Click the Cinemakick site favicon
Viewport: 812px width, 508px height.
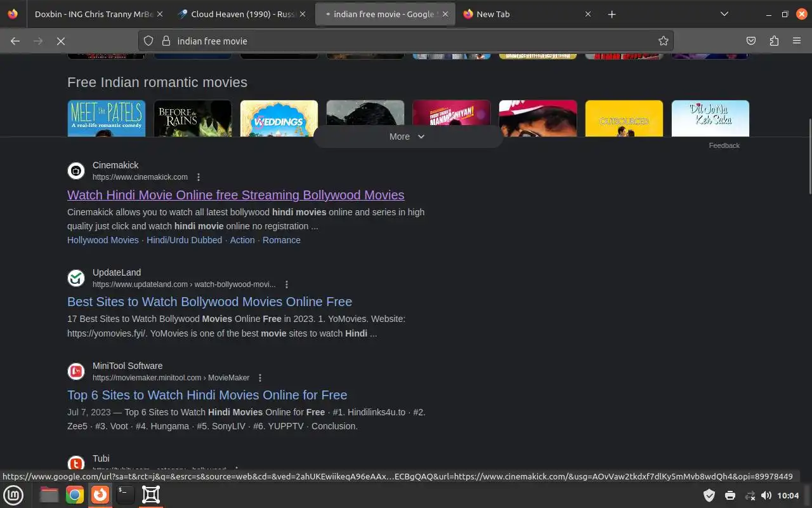(x=76, y=171)
